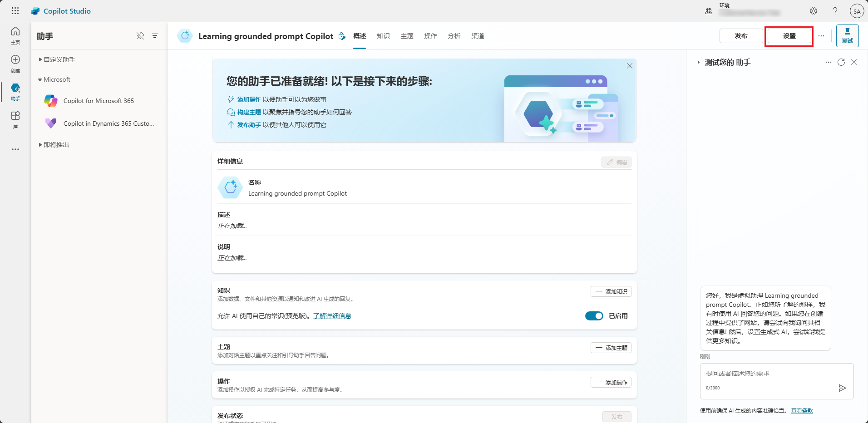Viewport: 868px width, 423px height.
Task: Toggle AI general knowledge switch 已启用
Action: pos(594,316)
